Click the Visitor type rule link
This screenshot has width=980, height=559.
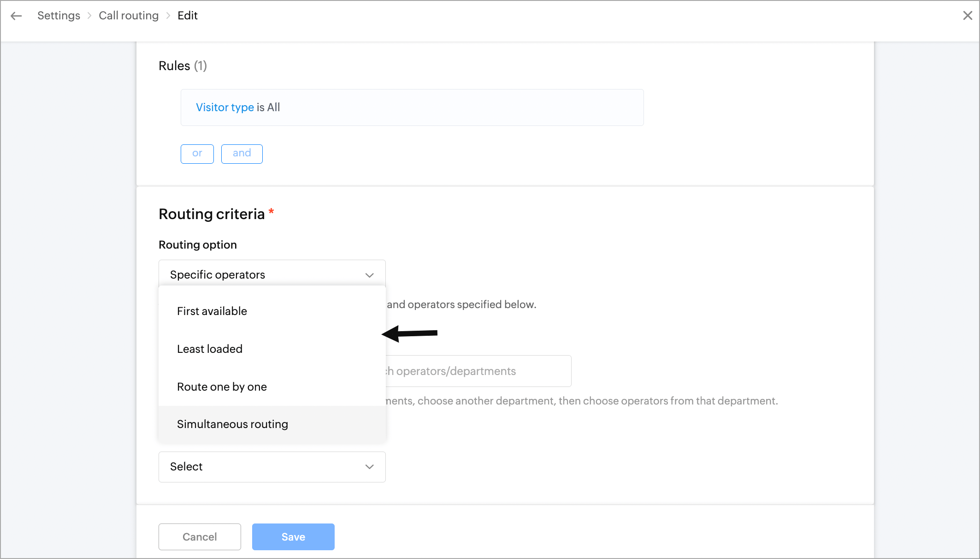pyautogui.click(x=224, y=107)
